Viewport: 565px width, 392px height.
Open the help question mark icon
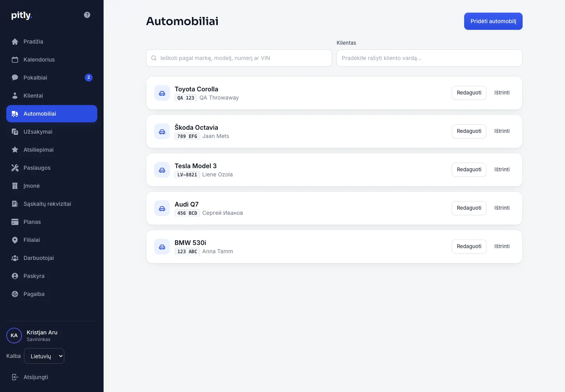click(x=87, y=15)
